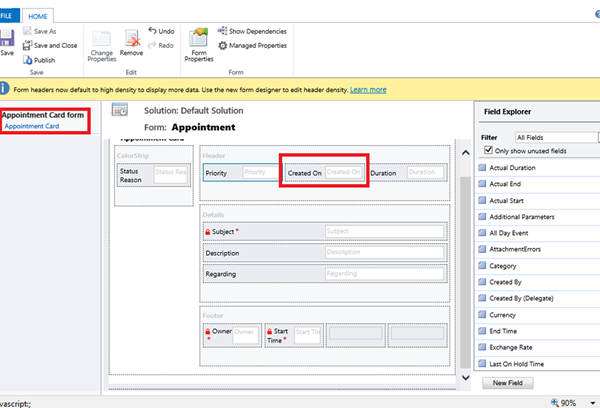Show Dependencies for this form
This screenshot has height=408, width=600.
[x=254, y=32]
